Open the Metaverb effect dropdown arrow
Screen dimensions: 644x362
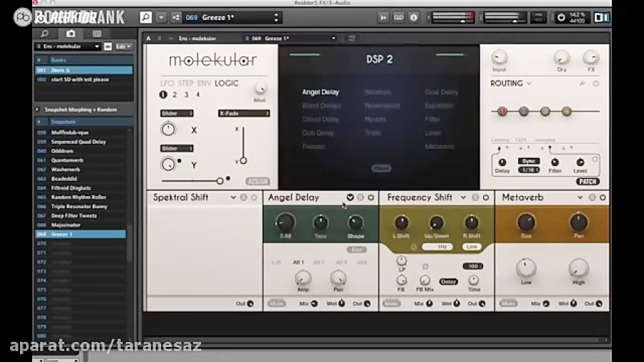pos(580,198)
